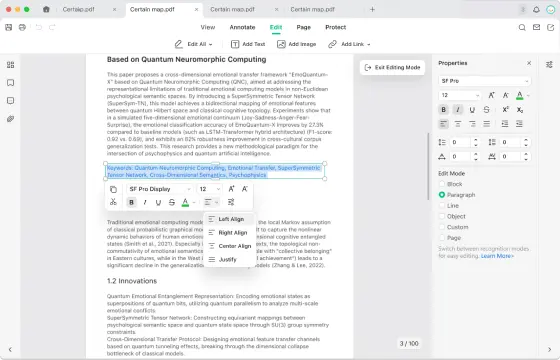The width and height of the screenshot is (560, 360).
Task: Open the SF Pro Display font dropdown
Action: tap(160, 189)
